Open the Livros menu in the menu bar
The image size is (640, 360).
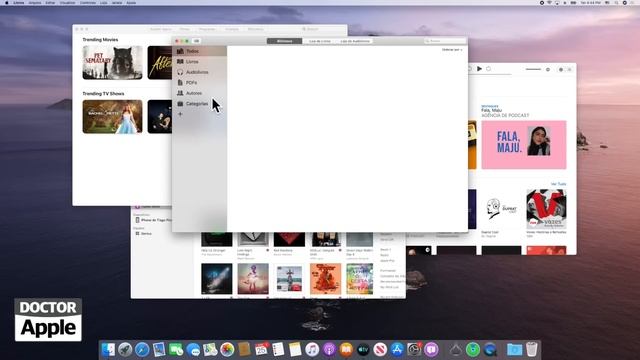click(19, 2)
